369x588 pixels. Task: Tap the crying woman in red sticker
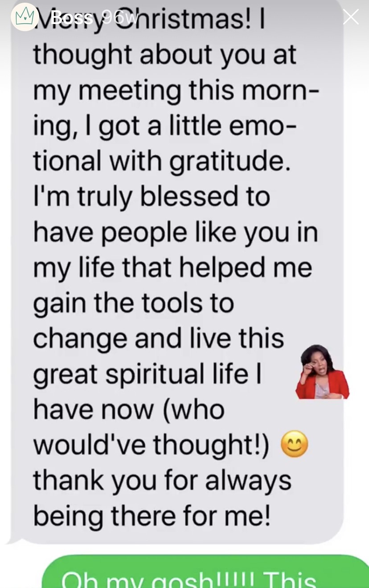click(322, 372)
